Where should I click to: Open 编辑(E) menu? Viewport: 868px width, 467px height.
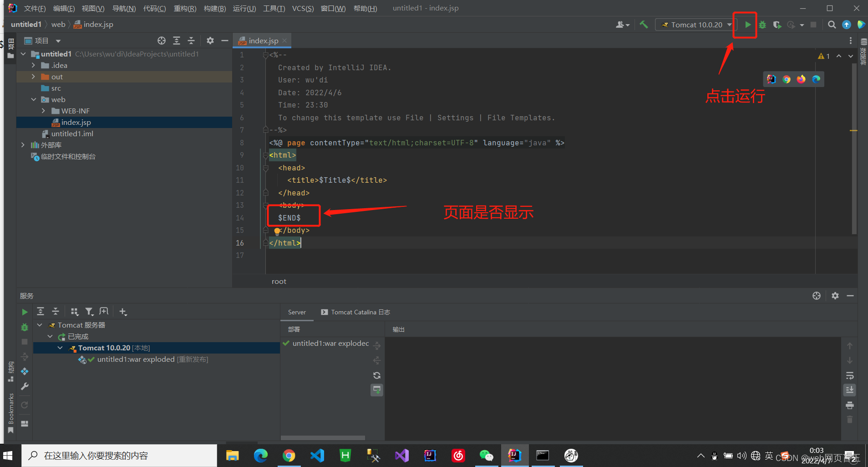tap(64, 8)
